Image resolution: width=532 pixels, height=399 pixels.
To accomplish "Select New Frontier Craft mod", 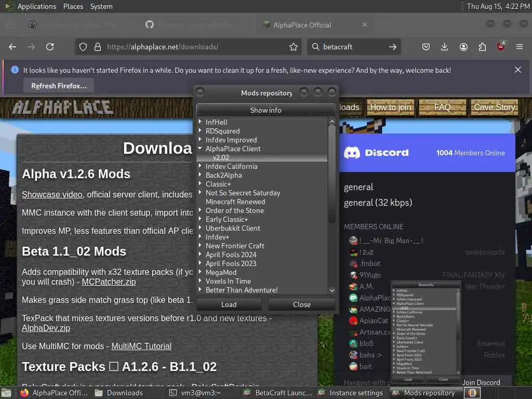I will coord(235,246).
